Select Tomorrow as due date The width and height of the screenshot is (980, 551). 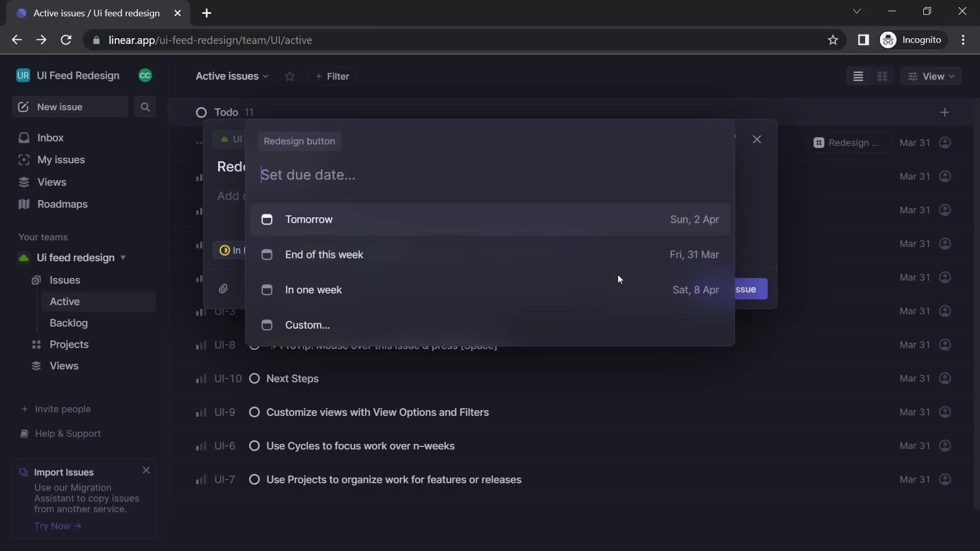tap(489, 219)
